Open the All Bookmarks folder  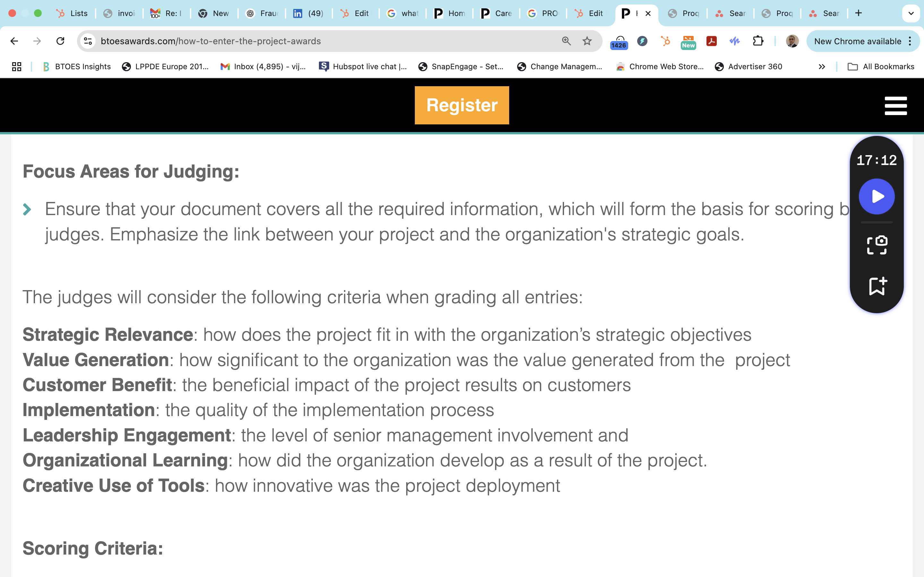pyautogui.click(x=881, y=67)
